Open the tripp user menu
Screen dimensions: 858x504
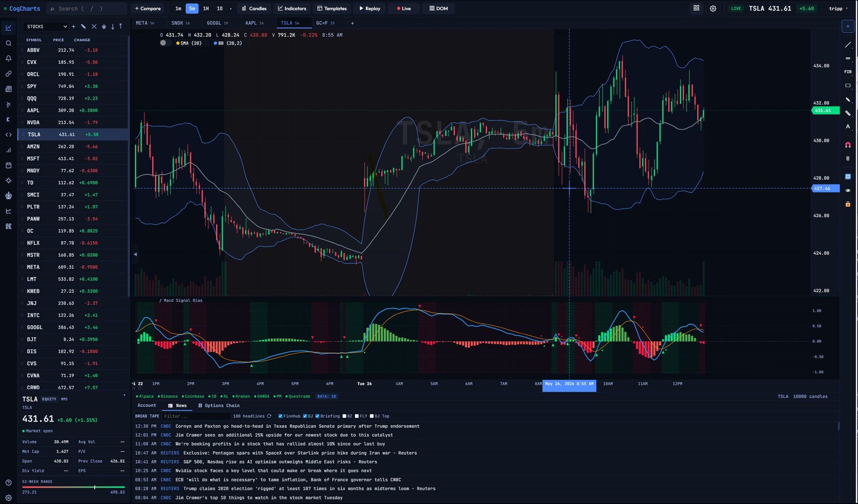pyautogui.click(x=838, y=9)
